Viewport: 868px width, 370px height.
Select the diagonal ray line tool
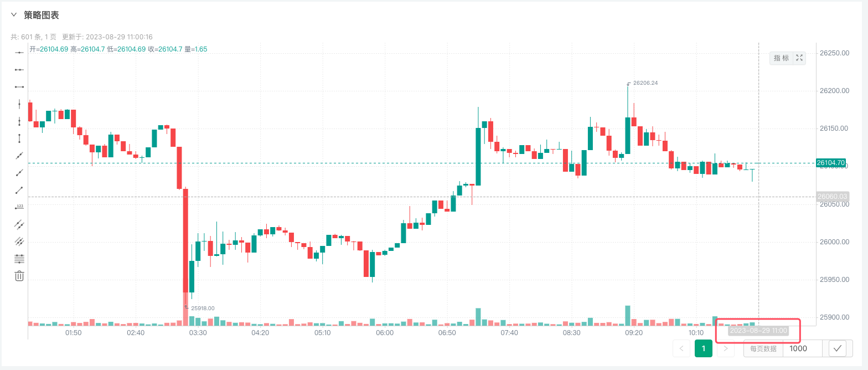[19, 173]
